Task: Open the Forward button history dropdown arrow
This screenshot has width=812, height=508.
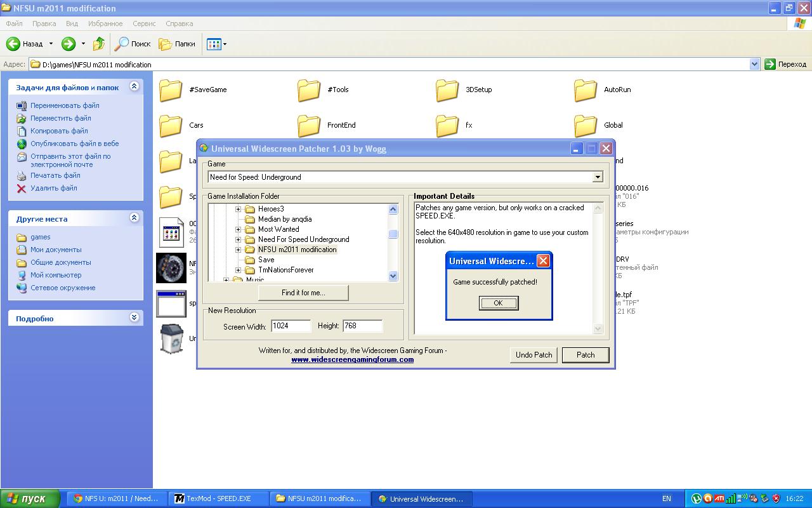Action: coord(83,44)
